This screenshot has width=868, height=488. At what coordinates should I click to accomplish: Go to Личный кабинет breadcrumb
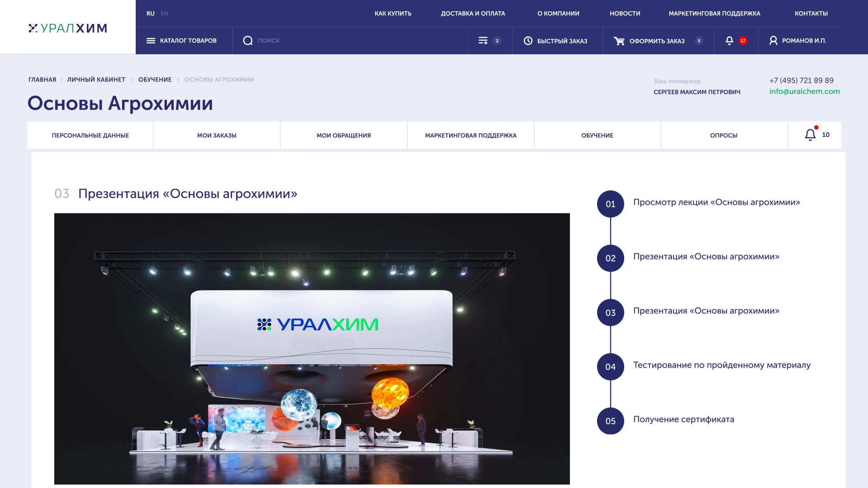pos(96,80)
